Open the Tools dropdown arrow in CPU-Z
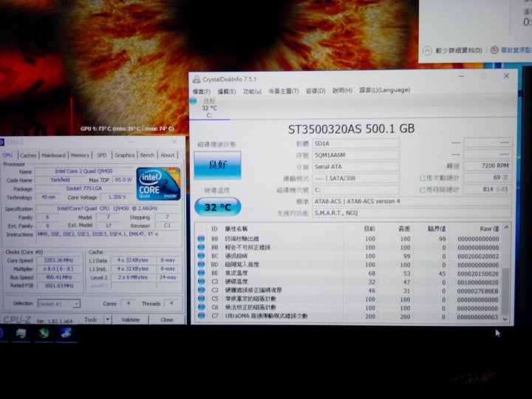Viewport: 532px width, 399px height. click(x=108, y=320)
